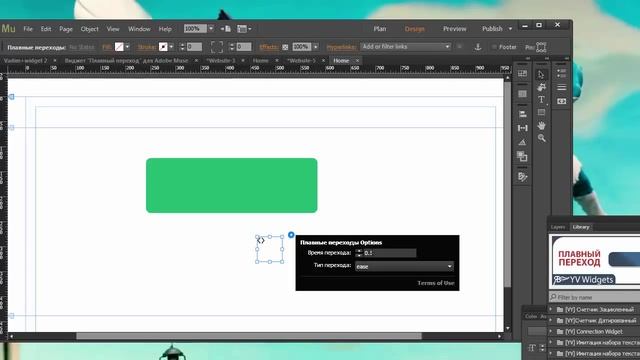Viewport: 640px width, 360px height.
Task: Open the overlapping squares panel icon
Action: (522, 156)
